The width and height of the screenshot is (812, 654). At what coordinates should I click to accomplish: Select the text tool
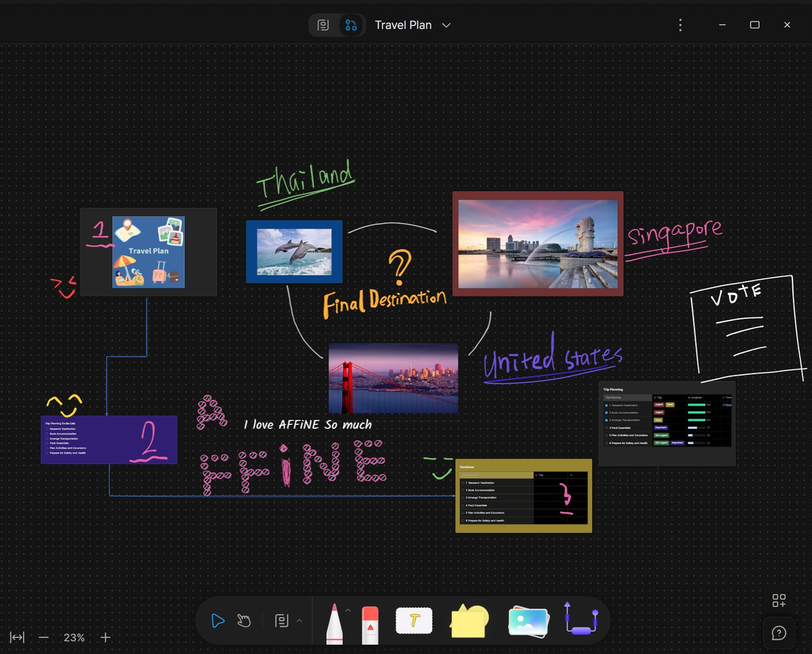point(414,620)
